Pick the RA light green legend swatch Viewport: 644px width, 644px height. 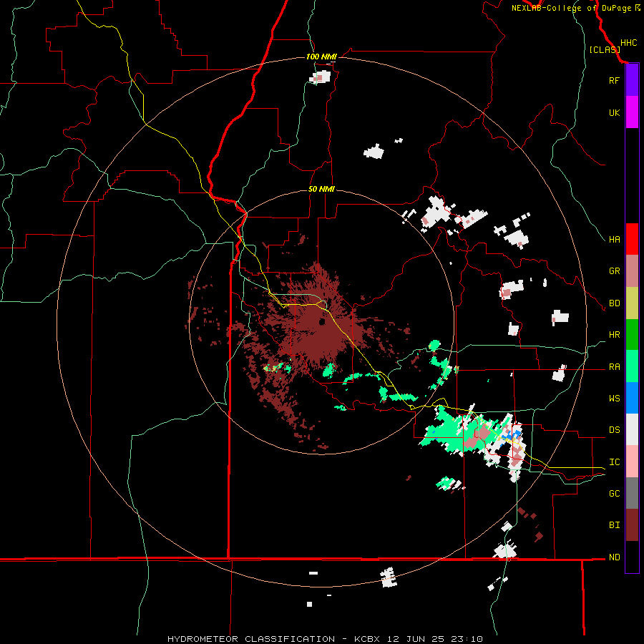click(x=632, y=366)
